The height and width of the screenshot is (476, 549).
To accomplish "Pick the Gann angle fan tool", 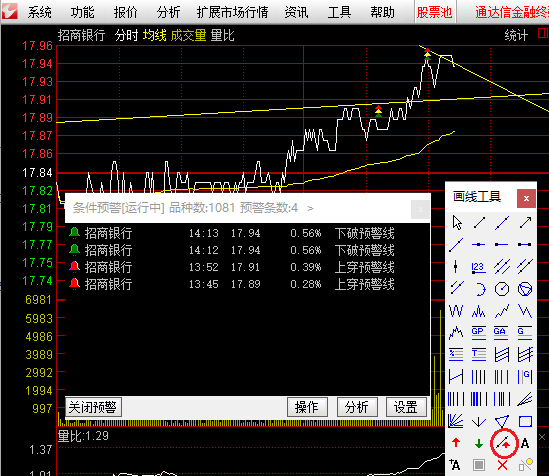I will (456, 421).
